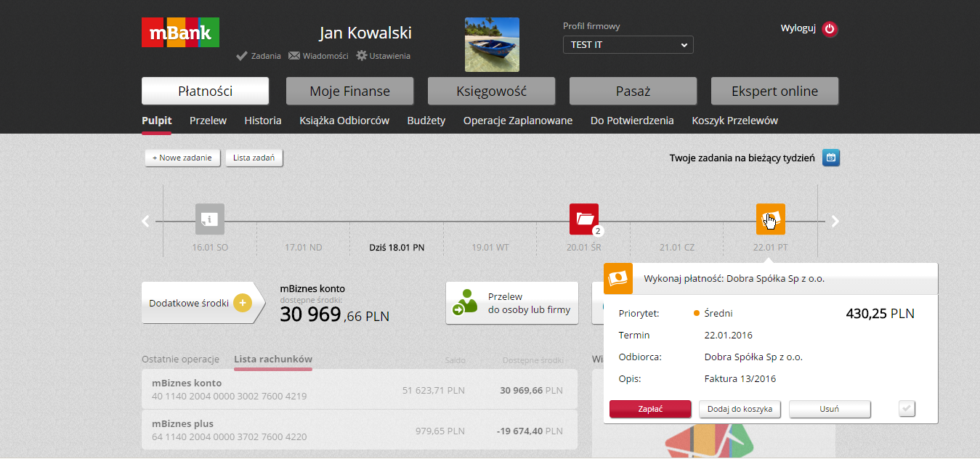This screenshot has width=980, height=459.
Task: Click the Dziś 18.01 PN date label
Action: point(397,247)
